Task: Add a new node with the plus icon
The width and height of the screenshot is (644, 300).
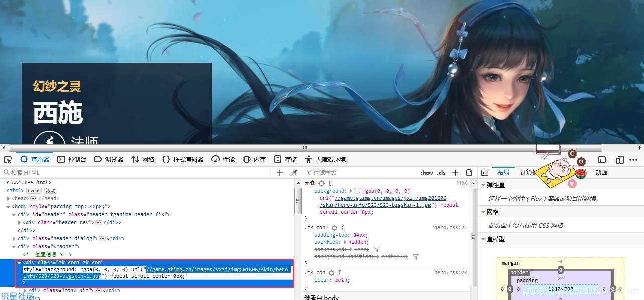Action: tap(280, 172)
